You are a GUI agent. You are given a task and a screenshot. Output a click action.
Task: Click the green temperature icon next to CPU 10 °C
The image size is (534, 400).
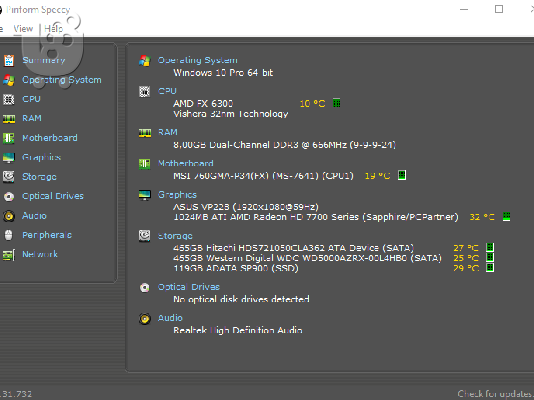(336, 102)
